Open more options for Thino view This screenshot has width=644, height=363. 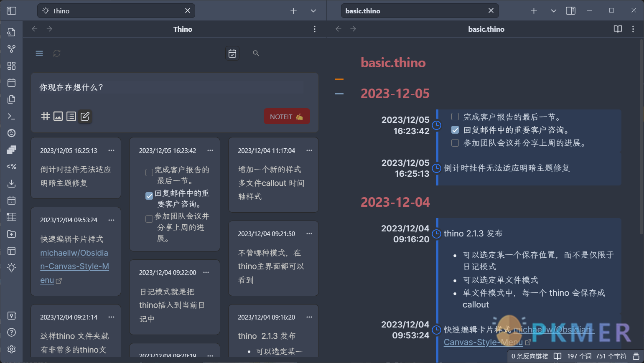(x=315, y=29)
